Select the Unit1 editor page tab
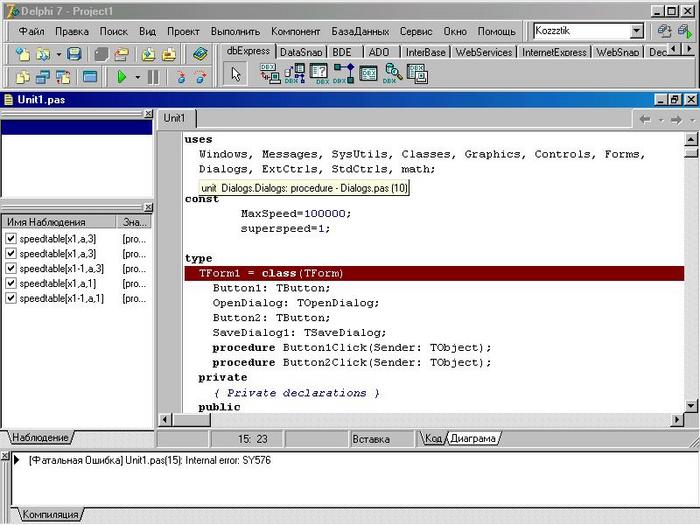700x525 pixels. click(174, 118)
